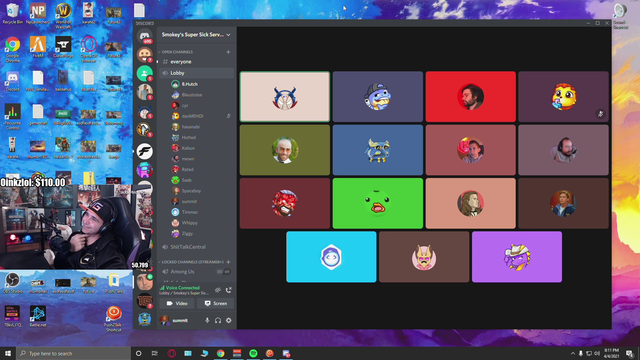
Task: Click Type here to search box
Action: (73, 353)
